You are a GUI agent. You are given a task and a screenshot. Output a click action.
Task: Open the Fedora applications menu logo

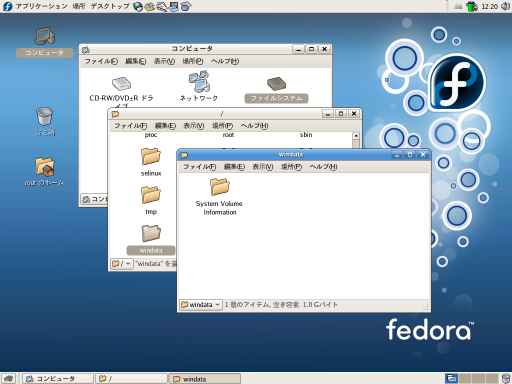click(7, 6)
